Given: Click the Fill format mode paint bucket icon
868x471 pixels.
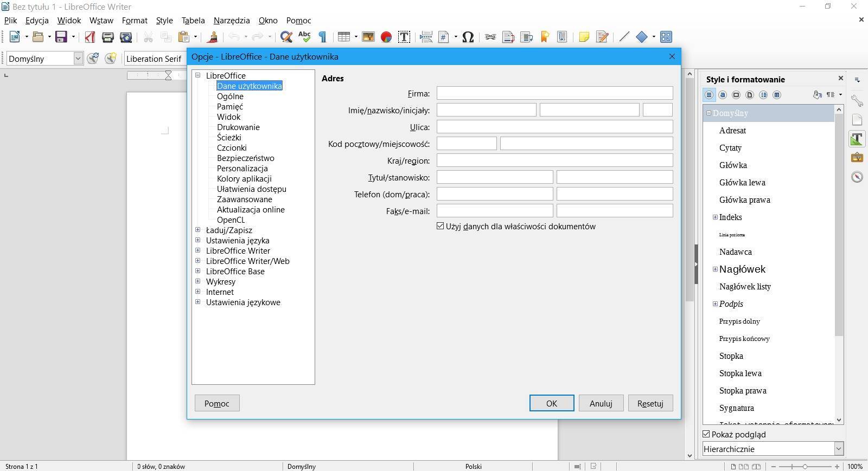Looking at the screenshot, I should click(817, 95).
